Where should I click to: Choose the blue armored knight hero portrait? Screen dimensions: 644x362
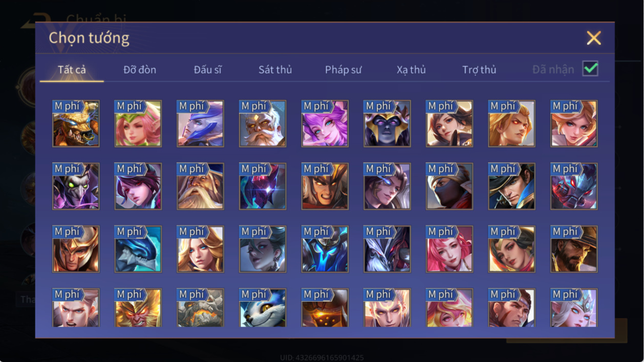click(325, 249)
